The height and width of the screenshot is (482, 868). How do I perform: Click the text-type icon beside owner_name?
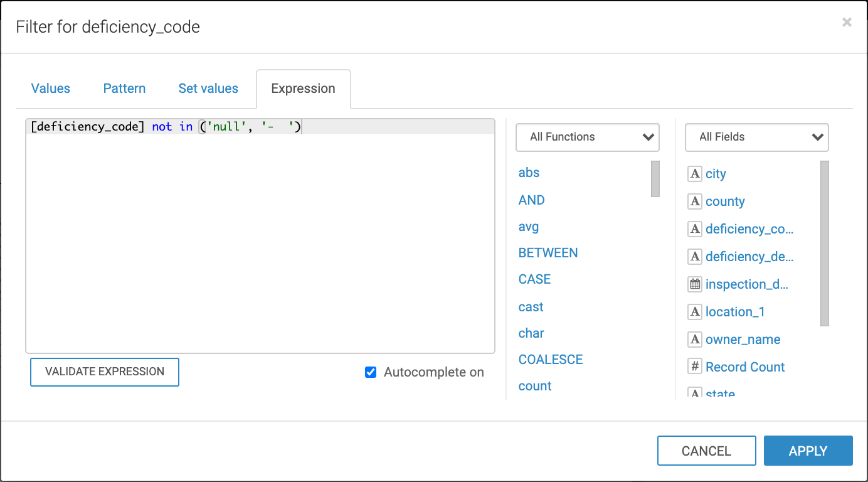(694, 340)
